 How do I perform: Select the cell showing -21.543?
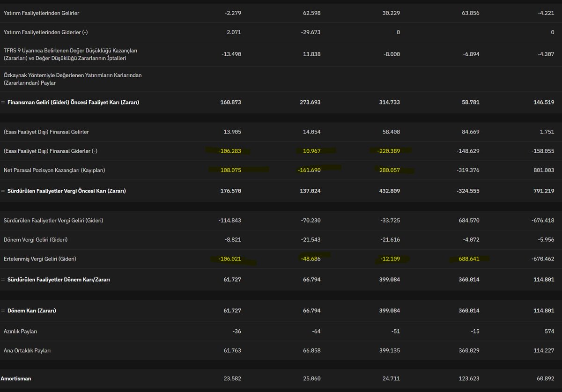[x=311, y=240]
